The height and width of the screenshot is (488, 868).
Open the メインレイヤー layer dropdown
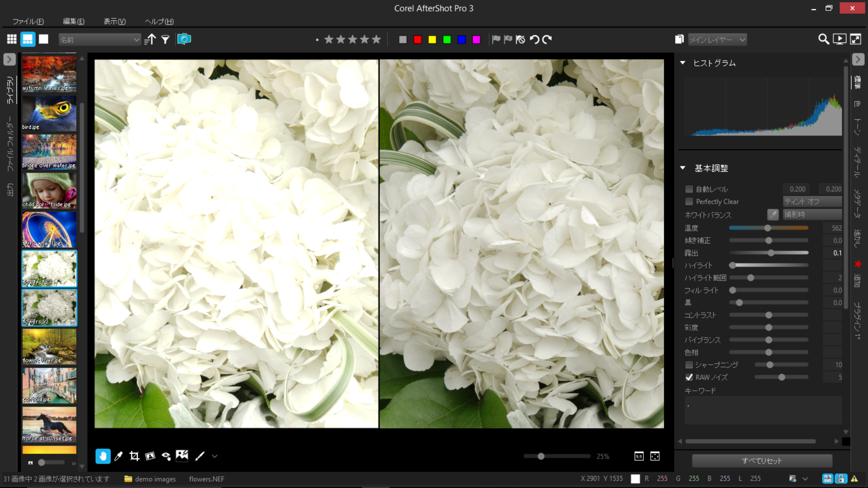[717, 40]
